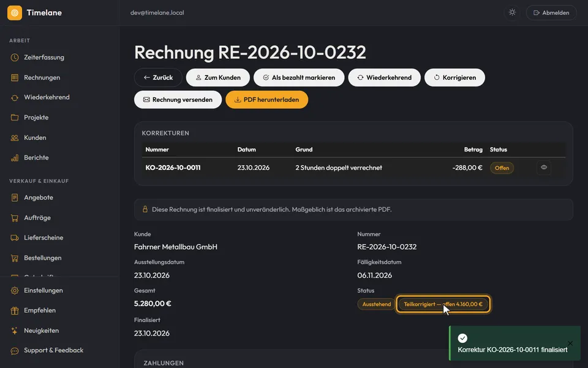Open Zeiterfassung in the sidebar
This screenshot has width=588, height=368.
click(x=44, y=58)
